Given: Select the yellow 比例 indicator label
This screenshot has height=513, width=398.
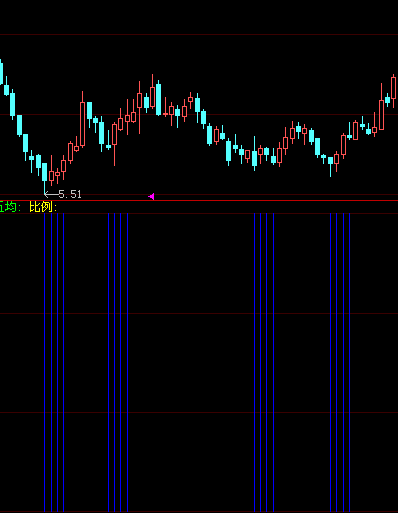Looking at the screenshot, I should point(43,207).
